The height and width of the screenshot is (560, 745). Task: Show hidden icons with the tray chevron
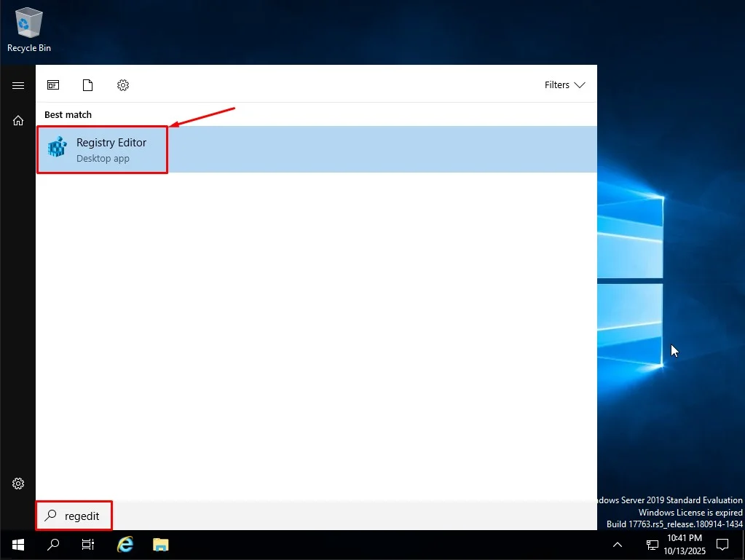[x=617, y=544]
